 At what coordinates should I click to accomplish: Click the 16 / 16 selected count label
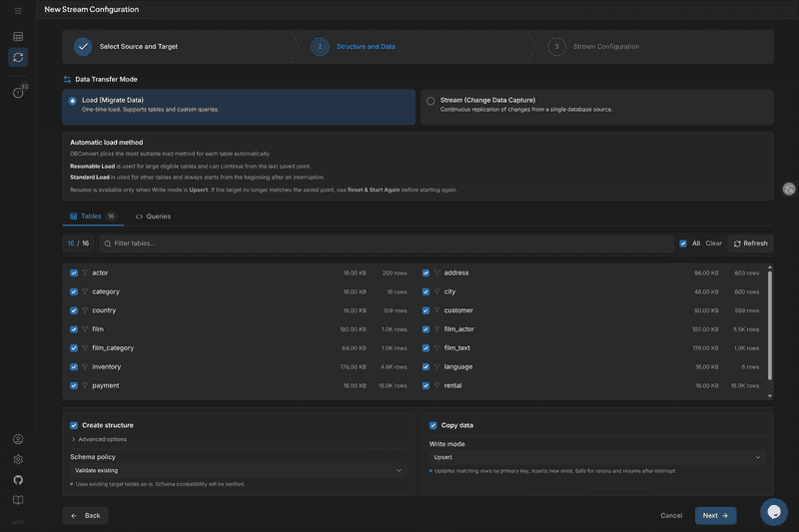[79, 244]
